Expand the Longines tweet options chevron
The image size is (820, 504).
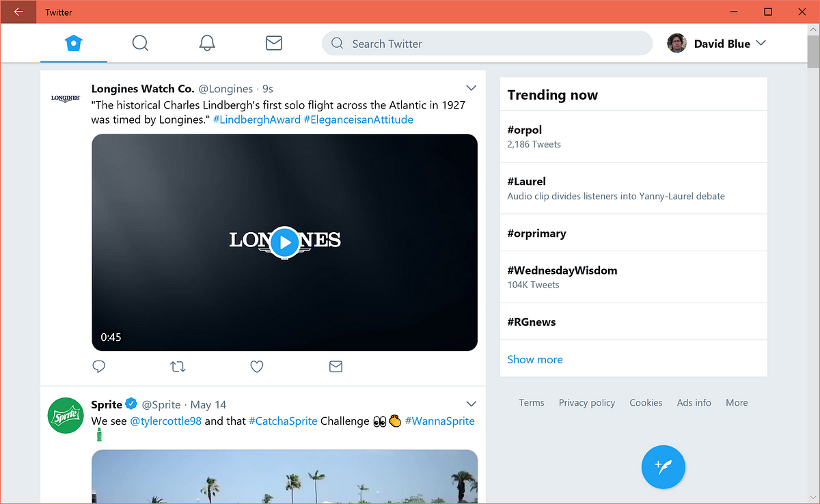coord(471,88)
